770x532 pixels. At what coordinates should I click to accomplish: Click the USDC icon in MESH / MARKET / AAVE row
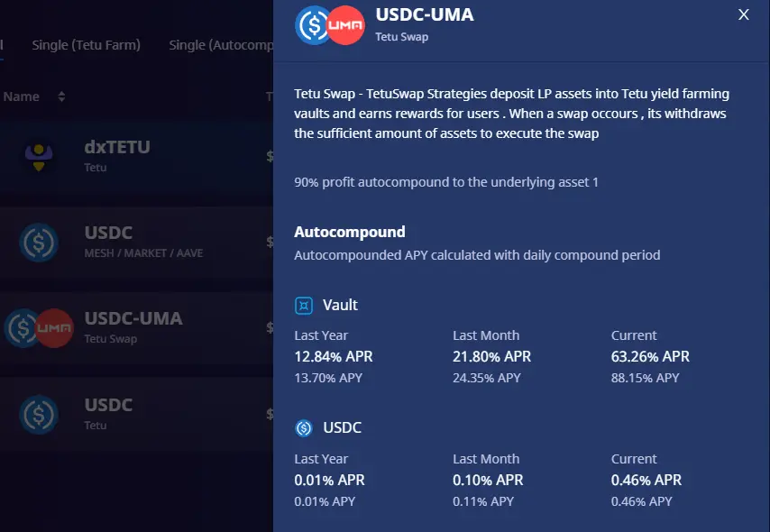coord(39,243)
